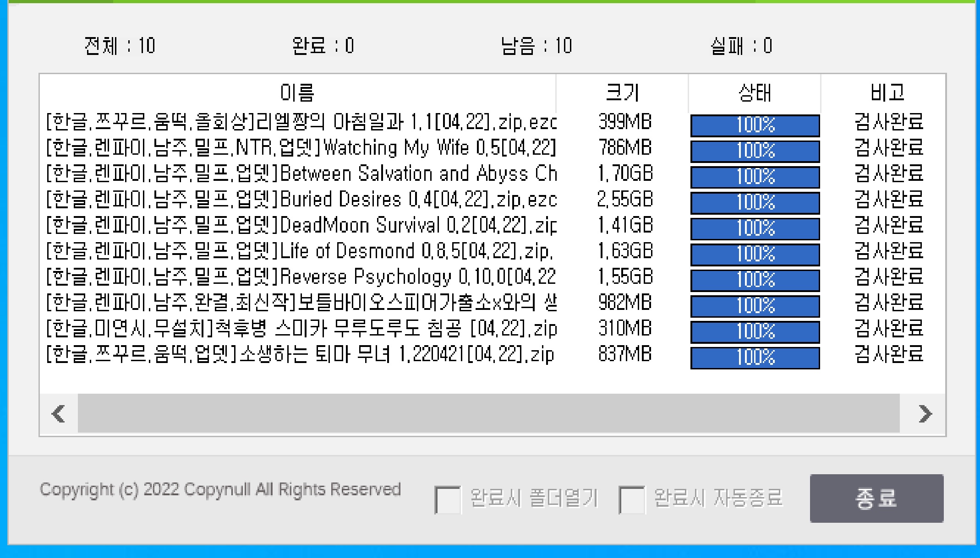Enable 완료시 자동종료 checkbox
Viewport: 980px width, 558px height.
pos(631,500)
